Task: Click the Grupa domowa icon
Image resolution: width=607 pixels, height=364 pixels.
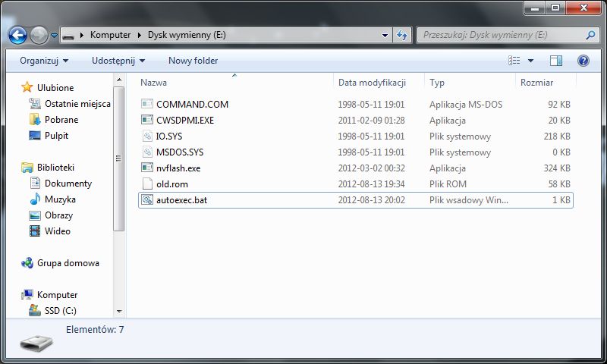Action: 27,263
